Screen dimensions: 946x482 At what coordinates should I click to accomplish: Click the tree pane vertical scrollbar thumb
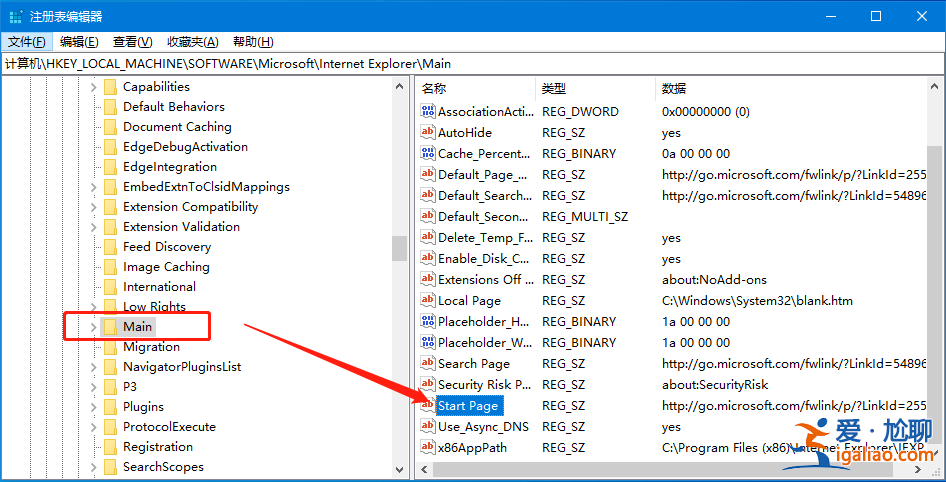click(399, 247)
